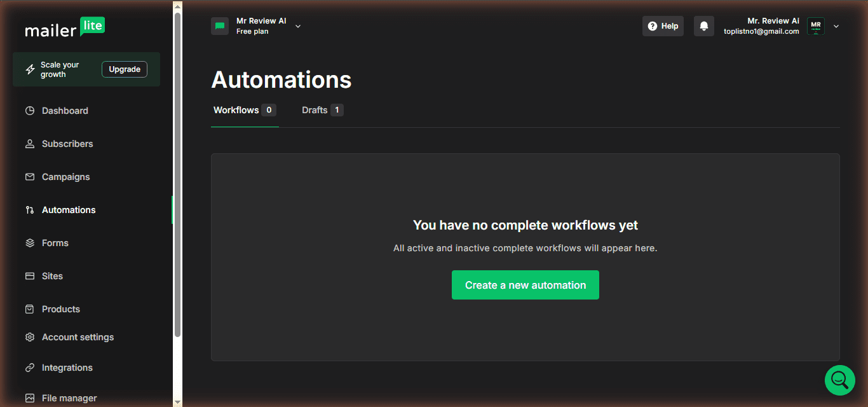This screenshot has width=868, height=407.
Task: Click Create a new automation button
Action: pyautogui.click(x=526, y=285)
